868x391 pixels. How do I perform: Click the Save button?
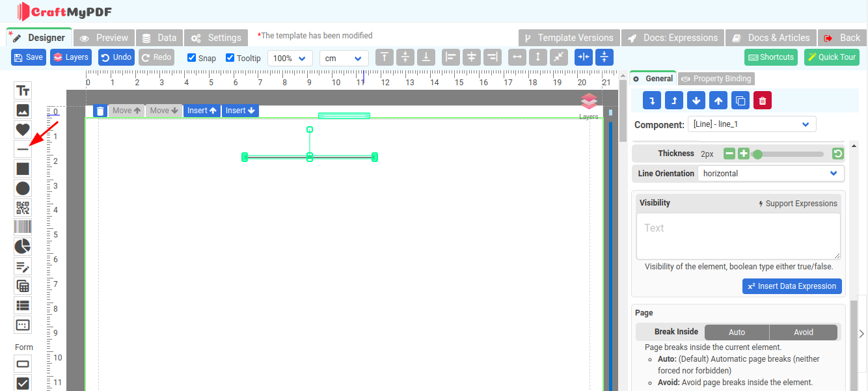[29, 57]
